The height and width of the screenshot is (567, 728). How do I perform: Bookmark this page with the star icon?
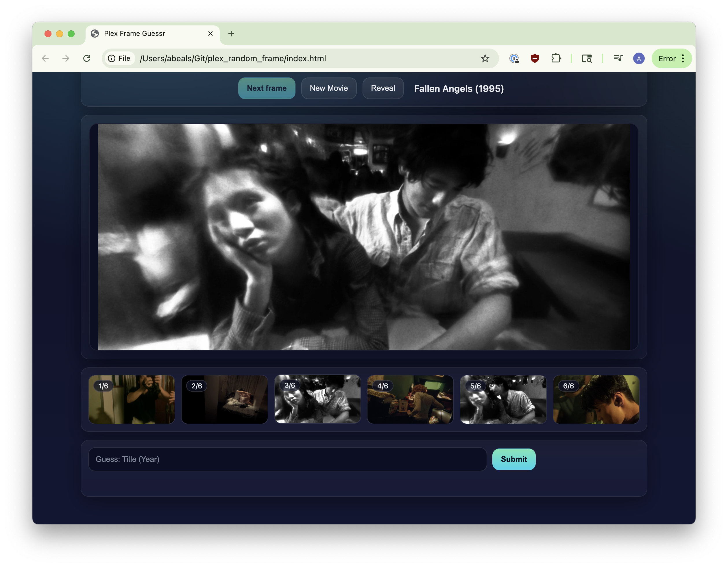coord(485,59)
